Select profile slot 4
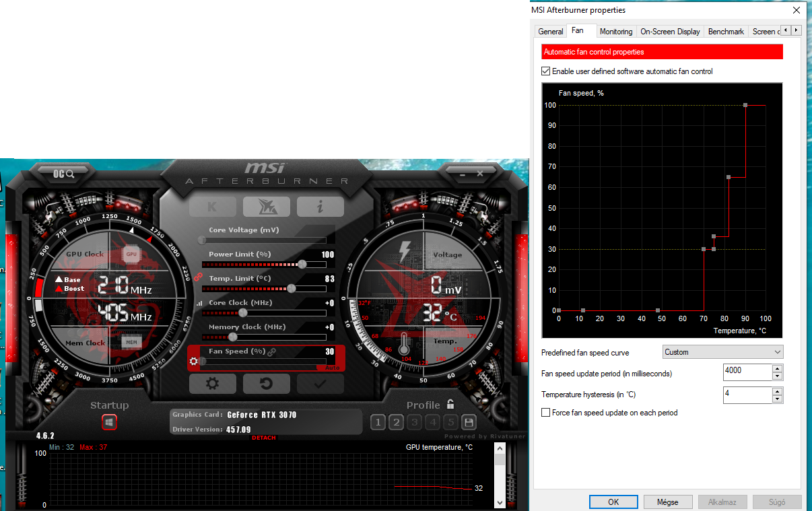Image resolution: width=812 pixels, height=511 pixels. (432, 422)
